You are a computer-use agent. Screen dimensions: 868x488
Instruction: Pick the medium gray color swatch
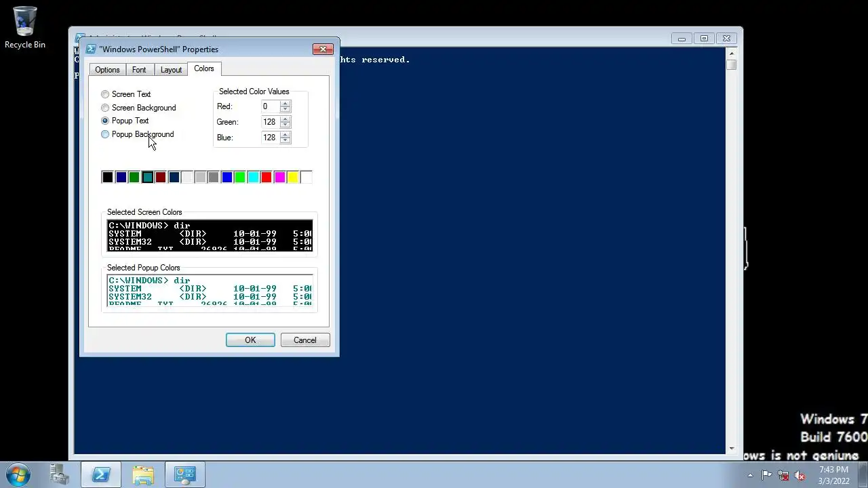pyautogui.click(x=213, y=178)
